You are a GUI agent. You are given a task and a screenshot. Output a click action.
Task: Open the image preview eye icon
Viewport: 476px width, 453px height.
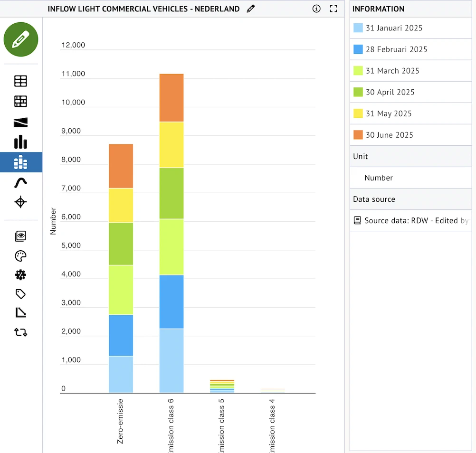(x=20, y=236)
